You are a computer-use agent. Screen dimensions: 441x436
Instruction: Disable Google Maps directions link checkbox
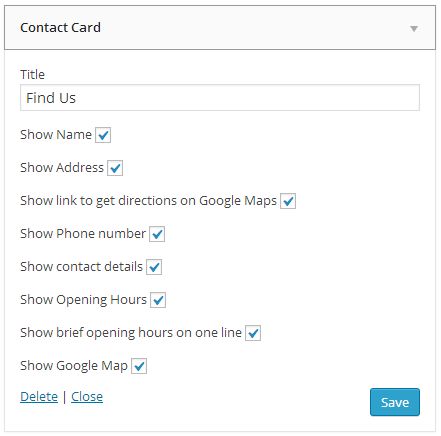[x=288, y=201]
